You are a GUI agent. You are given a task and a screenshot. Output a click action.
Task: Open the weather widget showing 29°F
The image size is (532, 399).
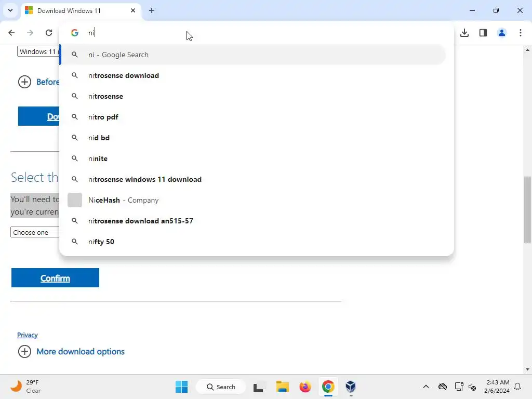(25, 387)
